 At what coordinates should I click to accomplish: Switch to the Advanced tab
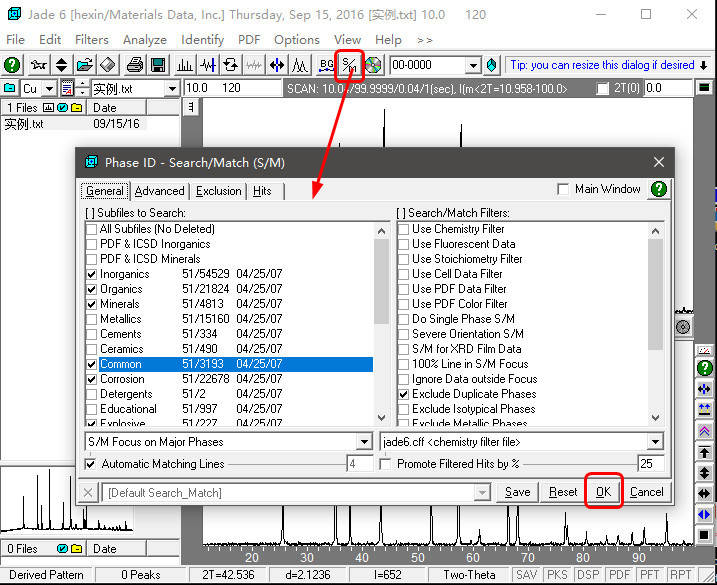coord(160,191)
